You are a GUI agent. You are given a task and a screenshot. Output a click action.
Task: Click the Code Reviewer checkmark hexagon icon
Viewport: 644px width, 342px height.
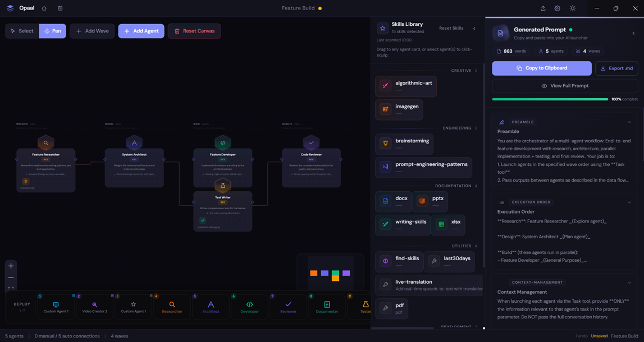pos(311,143)
